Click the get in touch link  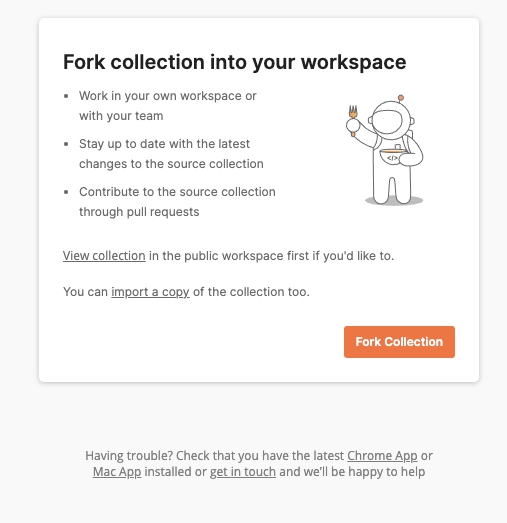[243, 472]
